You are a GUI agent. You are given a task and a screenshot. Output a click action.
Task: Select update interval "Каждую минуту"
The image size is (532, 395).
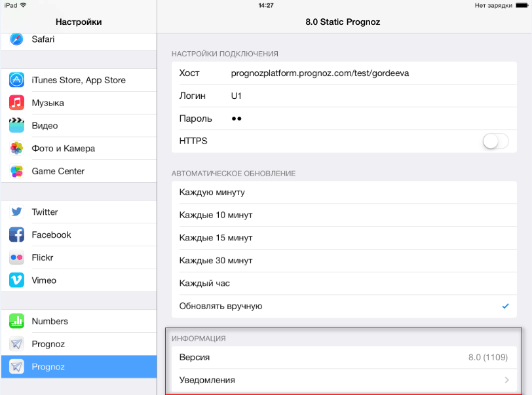tap(212, 193)
